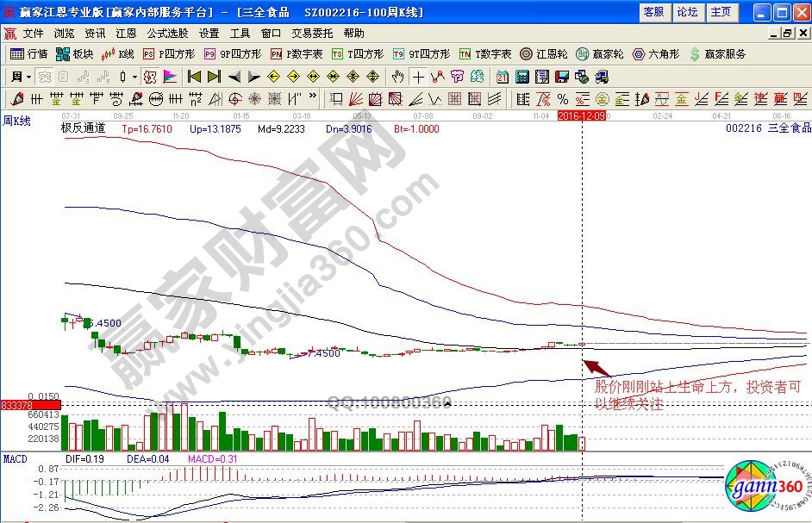Click the 2016-12-09 date marker on the timeline
812x523 pixels.
(582, 115)
